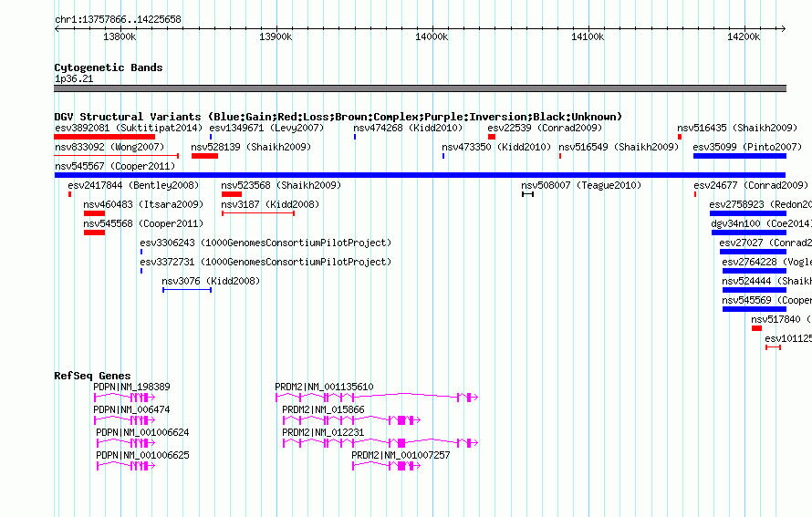The height and width of the screenshot is (517, 812).
Task: Select nsv460483 (Itsara2009) variant label
Action: (143, 204)
